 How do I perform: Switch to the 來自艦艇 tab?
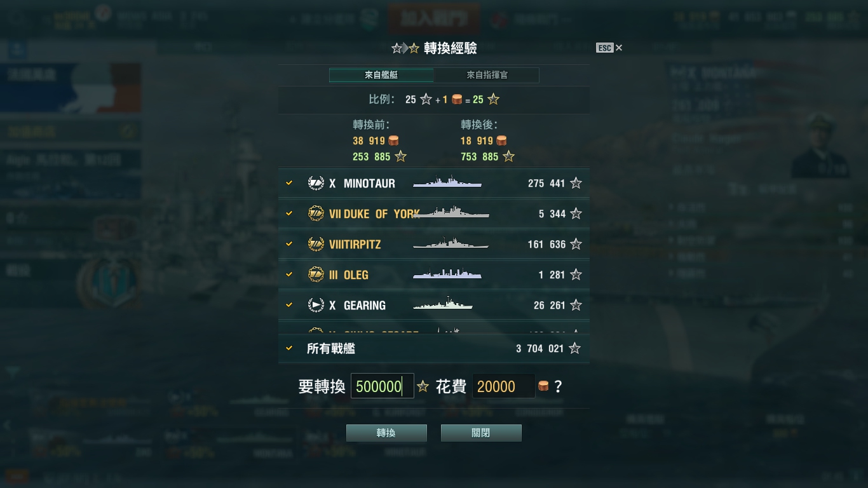381,75
